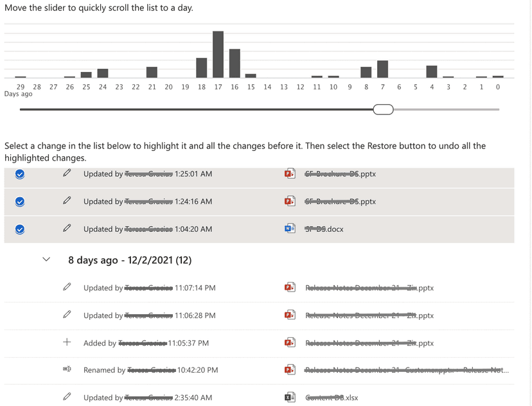Click the Word icon beside SF-DS.docx
Image resolution: width=532 pixels, height=406 pixels.
[x=290, y=229]
